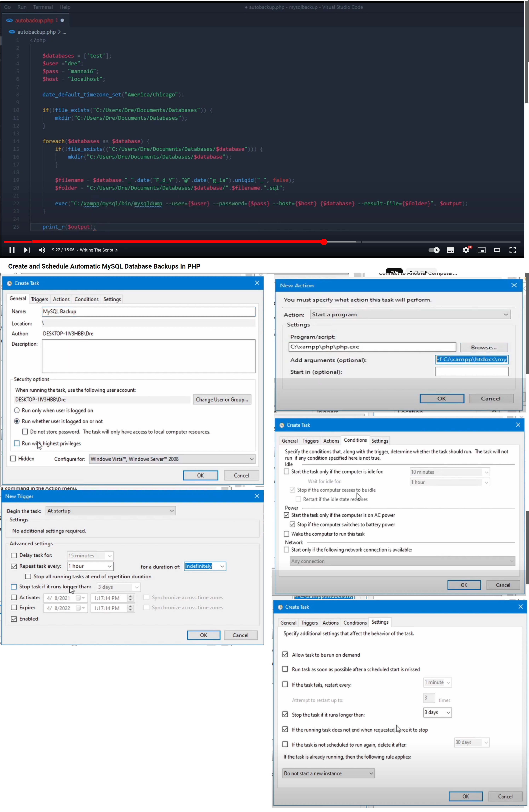Open the Action Start a program dropdown
Screen dimensions: 529x812
tap(410, 314)
